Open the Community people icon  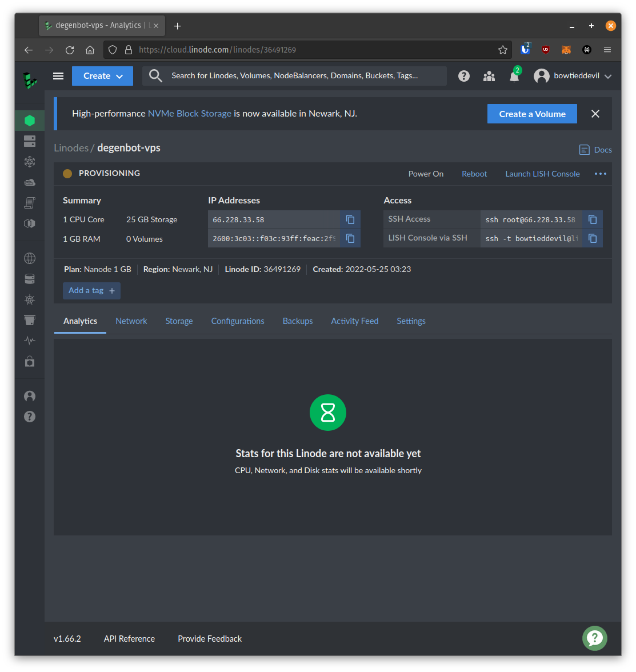point(489,77)
